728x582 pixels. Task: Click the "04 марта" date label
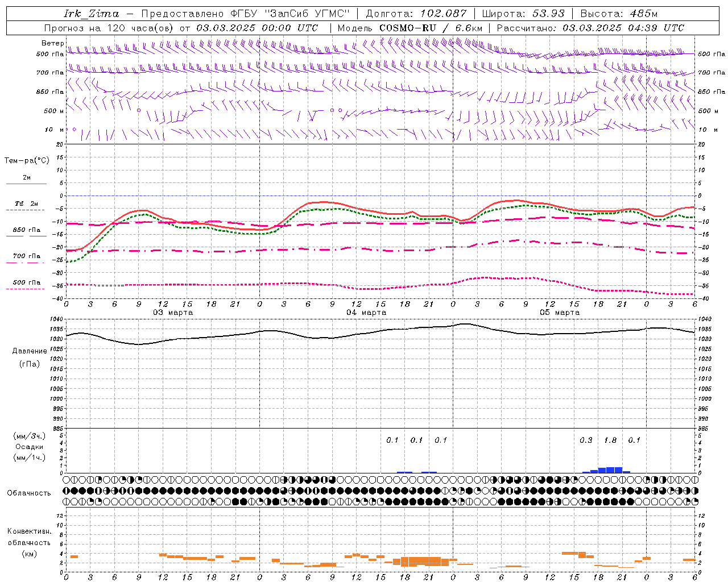point(366,313)
